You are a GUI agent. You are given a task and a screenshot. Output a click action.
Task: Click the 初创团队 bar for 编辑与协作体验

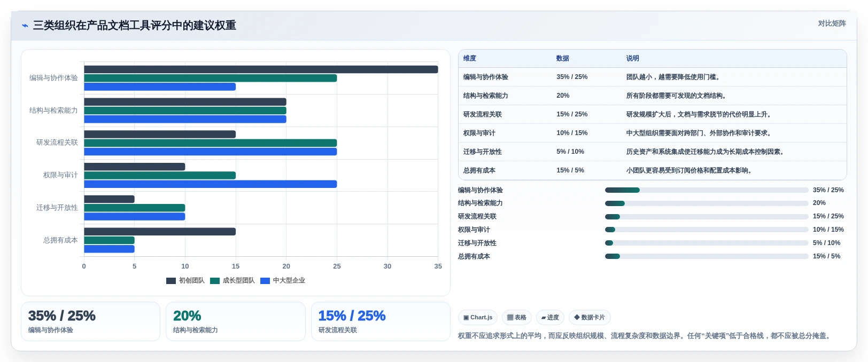click(x=261, y=69)
